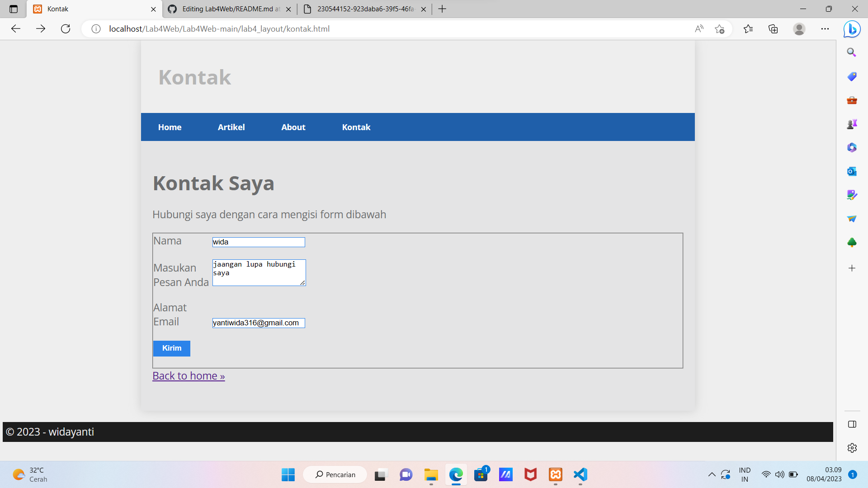Open the Shopping sidebar panel
The image size is (868, 488).
[852, 76]
